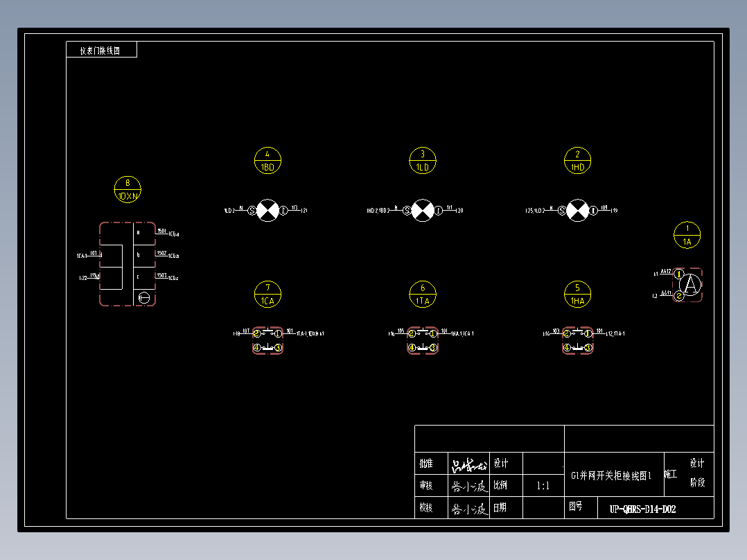The image size is (747, 560).
Task: Click the yellow balloon labeled 2 1HD
Action: (577, 161)
